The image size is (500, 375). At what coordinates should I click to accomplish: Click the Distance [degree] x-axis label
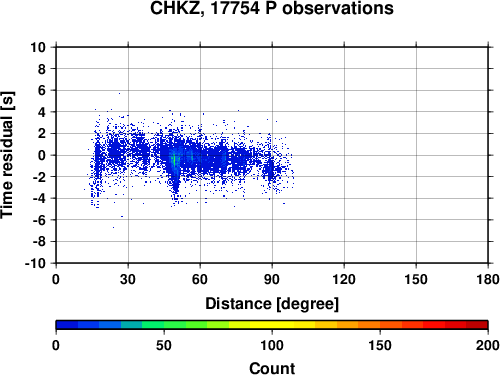[272, 304]
